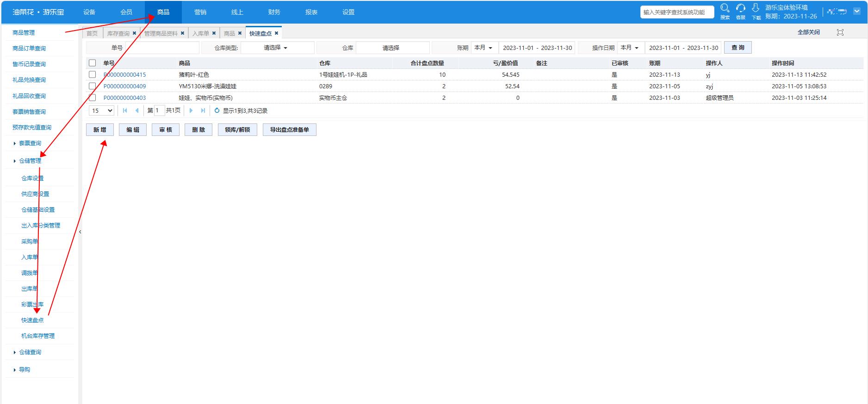
Task: Open the 设置 top menu
Action: click(348, 12)
